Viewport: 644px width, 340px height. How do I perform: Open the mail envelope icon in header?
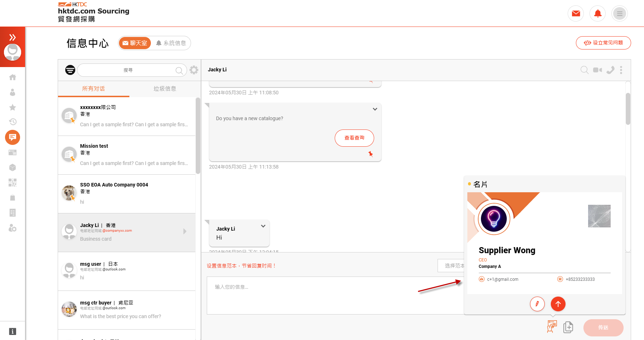click(x=576, y=14)
